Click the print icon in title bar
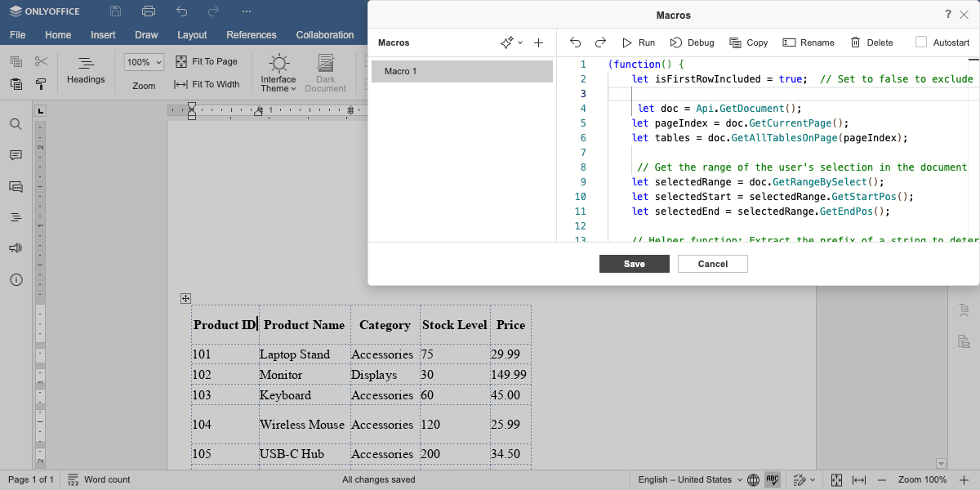 148,11
